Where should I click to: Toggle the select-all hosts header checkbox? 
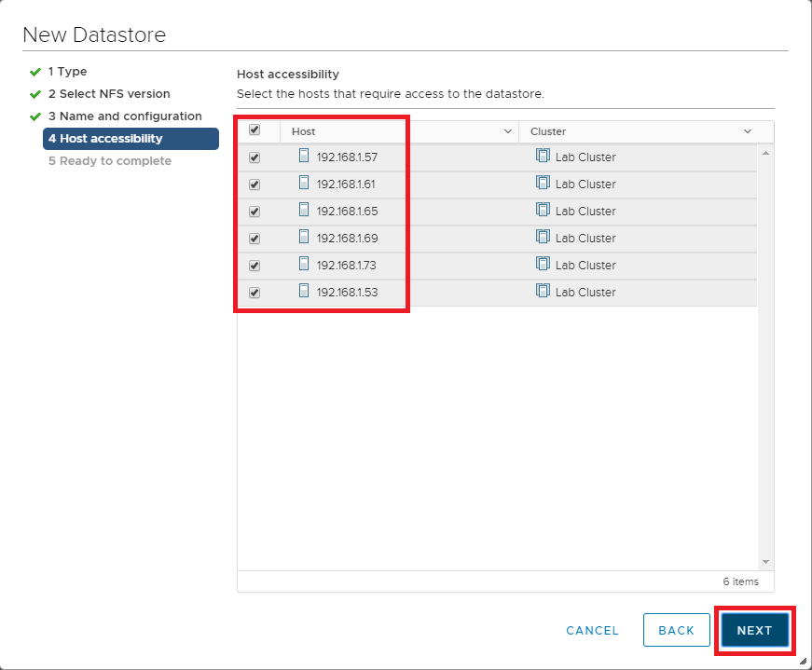tap(255, 130)
